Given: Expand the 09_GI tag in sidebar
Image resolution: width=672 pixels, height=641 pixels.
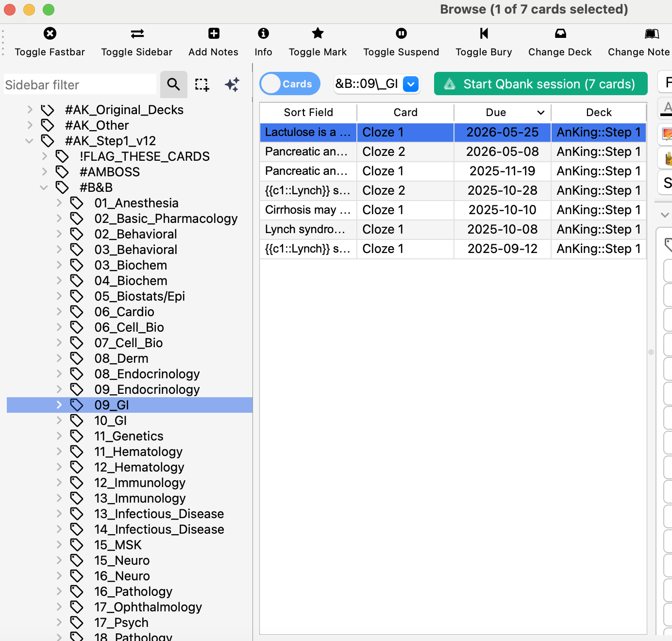Looking at the screenshot, I should (59, 405).
